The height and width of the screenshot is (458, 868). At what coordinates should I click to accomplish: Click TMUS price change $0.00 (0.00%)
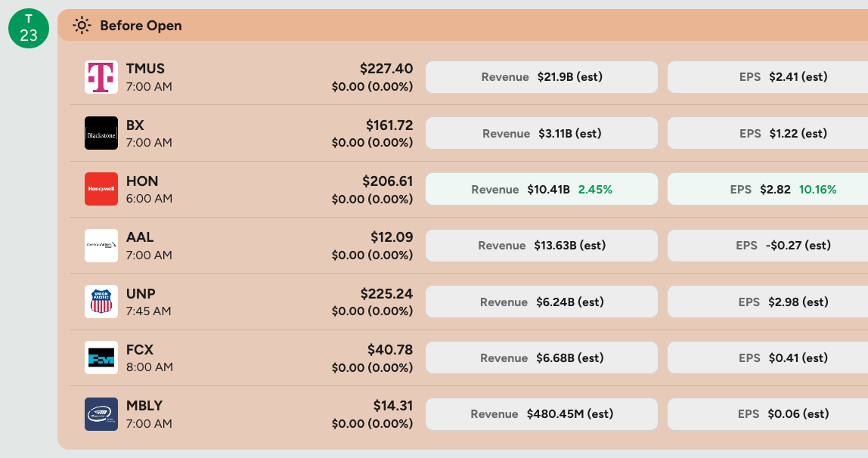click(x=373, y=87)
